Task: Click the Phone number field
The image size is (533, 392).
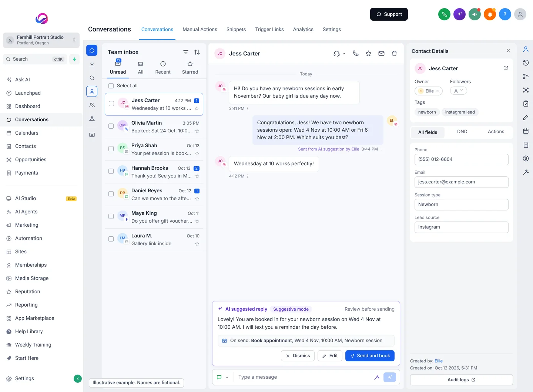Action: [x=461, y=159]
